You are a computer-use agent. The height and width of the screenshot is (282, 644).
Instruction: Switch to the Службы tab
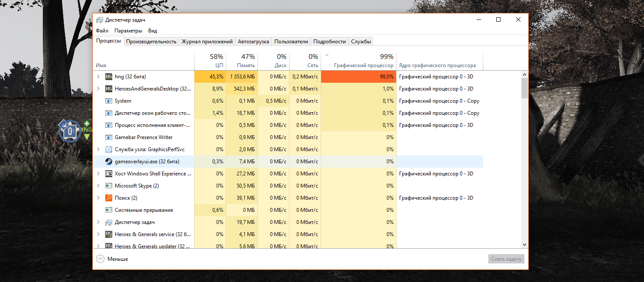361,42
